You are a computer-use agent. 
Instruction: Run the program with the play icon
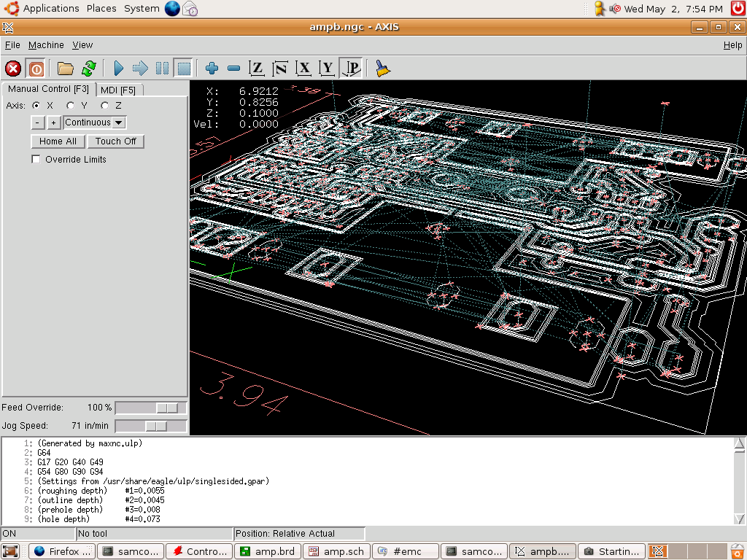(x=119, y=69)
